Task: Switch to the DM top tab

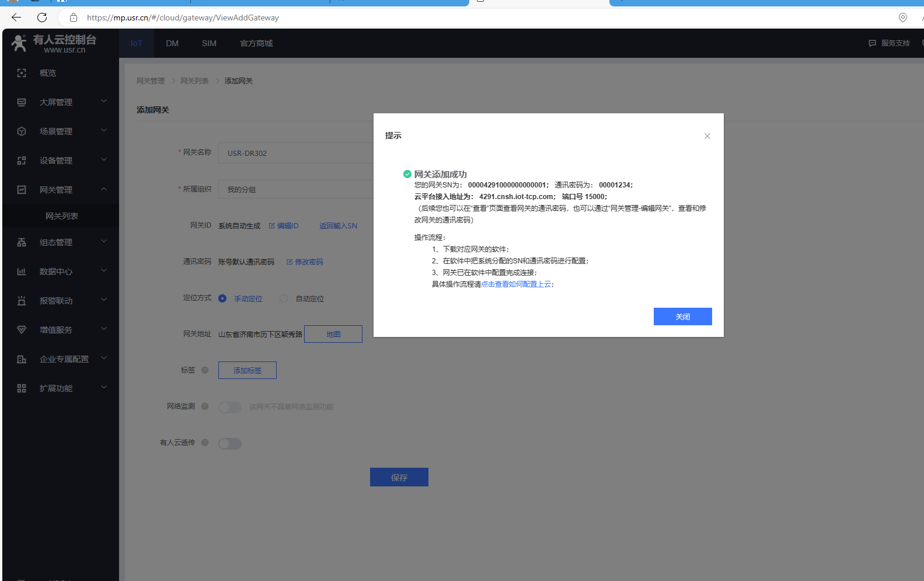Action: click(172, 43)
